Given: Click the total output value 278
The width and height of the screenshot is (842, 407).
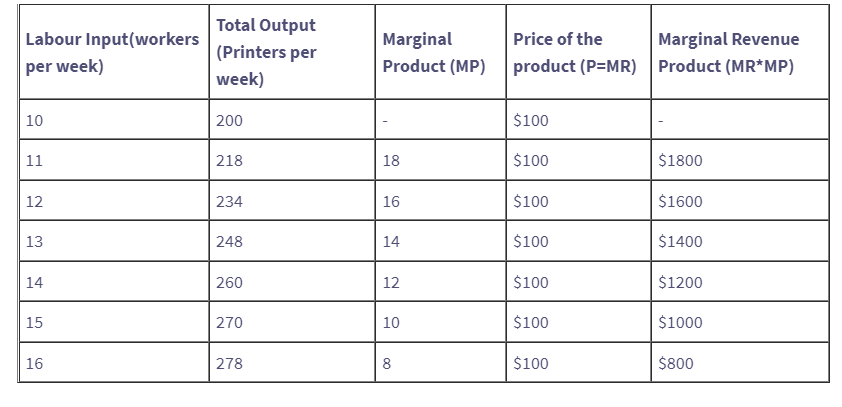Looking at the screenshot, I should (x=230, y=364).
